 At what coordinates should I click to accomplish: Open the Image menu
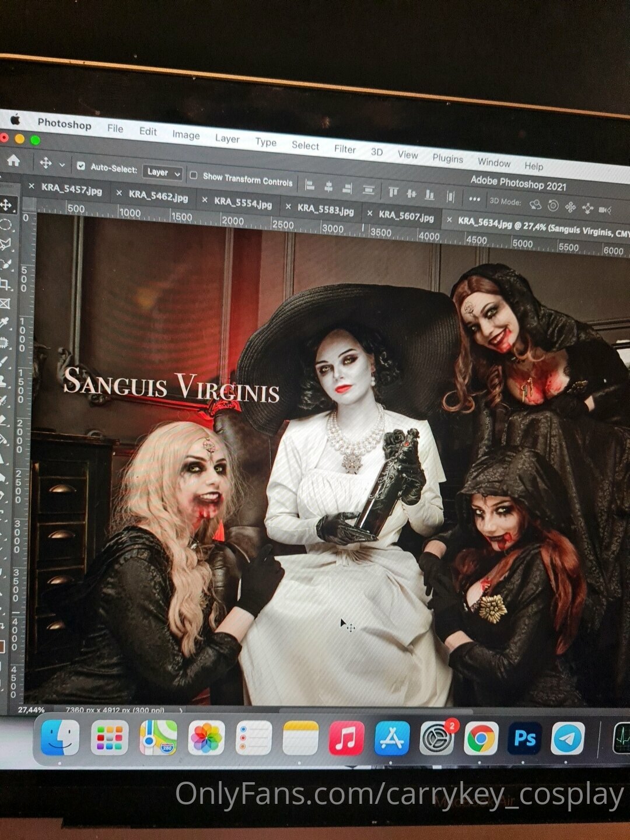click(185, 135)
